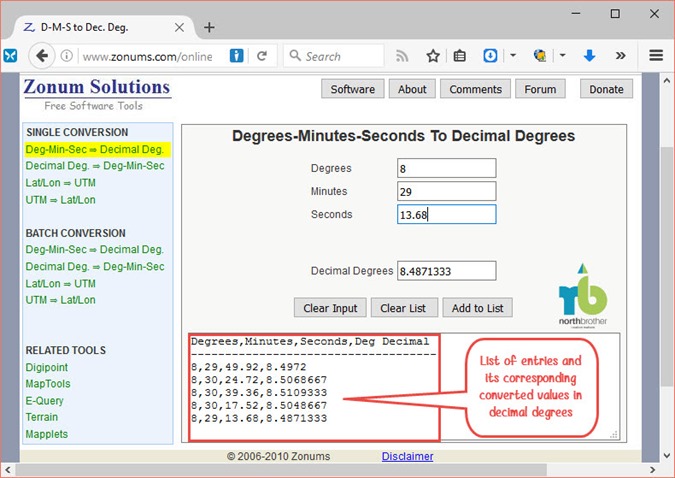Viewport: 675px width, 478px height.
Task: Open the Disclaimer link in footer
Action: [407, 456]
